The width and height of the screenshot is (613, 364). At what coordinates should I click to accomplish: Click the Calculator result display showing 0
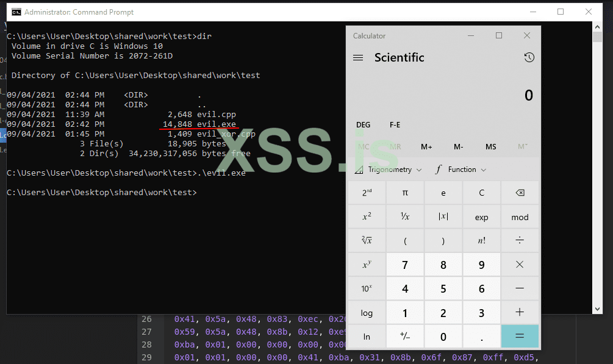(x=529, y=95)
